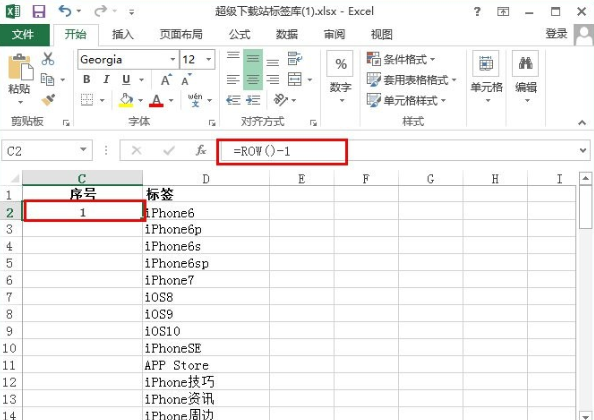Toggle Bold formatting
Image resolution: width=594 pixels, height=420 pixels.
coord(87,80)
